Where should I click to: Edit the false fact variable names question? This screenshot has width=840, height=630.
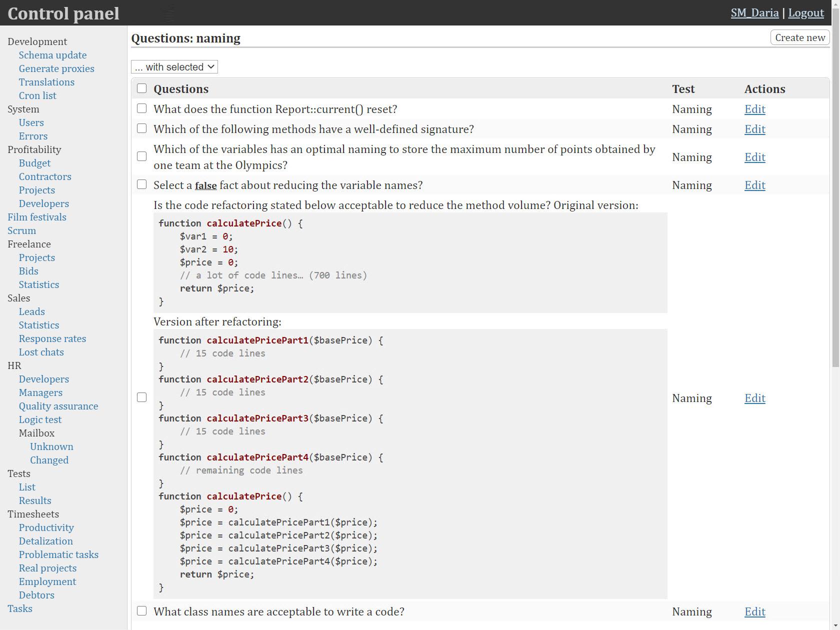click(x=754, y=185)
